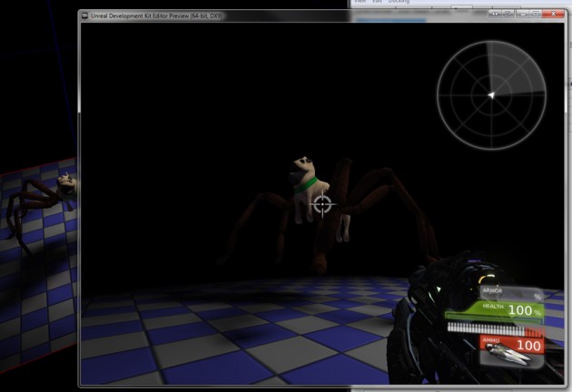Open the Edit menu in background editor

point(377,3)
